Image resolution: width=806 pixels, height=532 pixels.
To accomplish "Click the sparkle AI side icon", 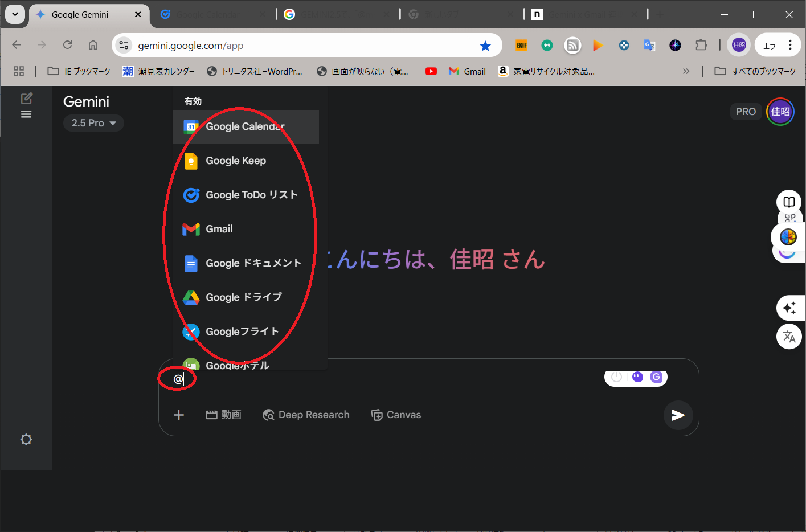I will [789, 308].
